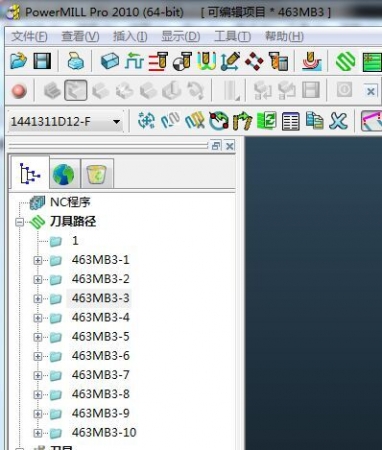Click the green striped toolpath verification icon

pyautogui.click(x=345, y=61)
